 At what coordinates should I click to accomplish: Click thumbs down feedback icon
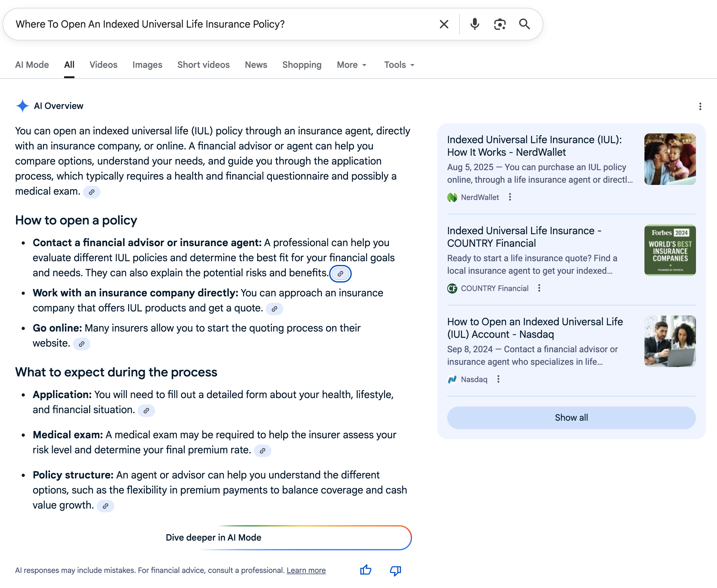click(395, 570)
